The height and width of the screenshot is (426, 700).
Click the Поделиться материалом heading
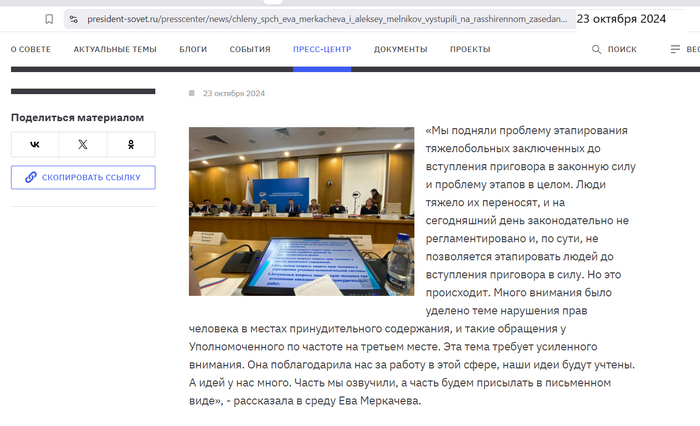tap(78, 117)
